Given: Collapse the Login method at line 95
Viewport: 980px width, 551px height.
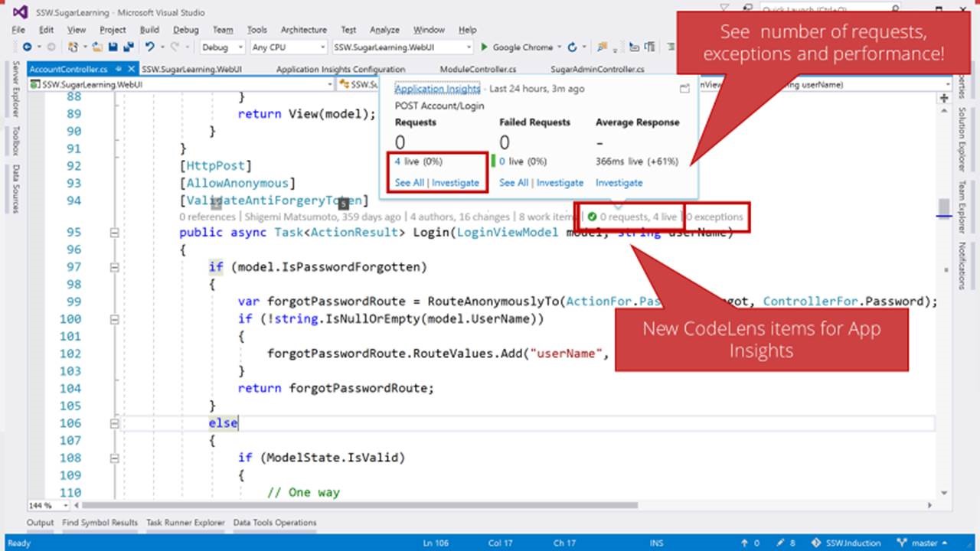Looking at the screenshot, I should tap(114, 233).
